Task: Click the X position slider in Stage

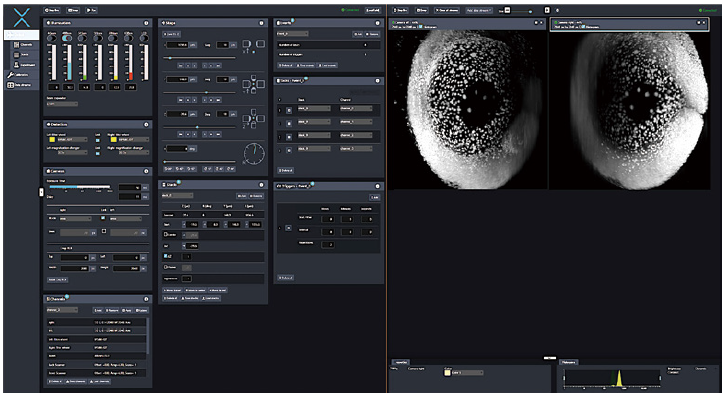Action: pos(199,58)
